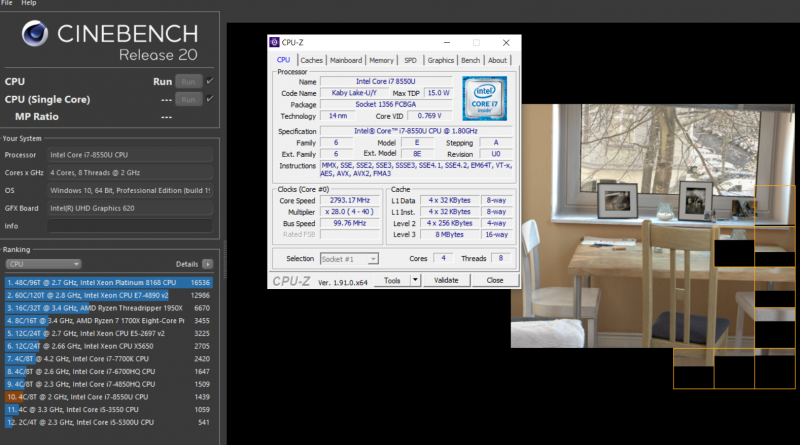Viewport: 800px width, 445px height.
Task: Open the File menu in Cinebench
Action: pos(8,4)
